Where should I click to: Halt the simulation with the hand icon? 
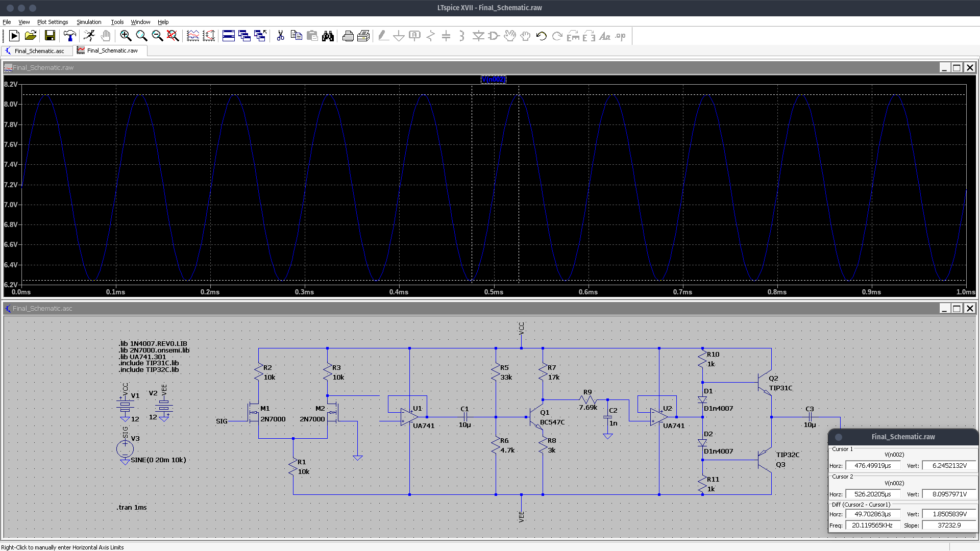point(105,36)
